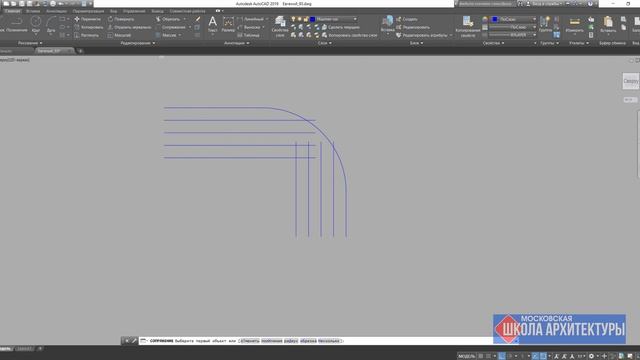This screenshot has width=640, height=360.
Task: Click Edit block (Редактировать)
Action: [x=413, y=27]
